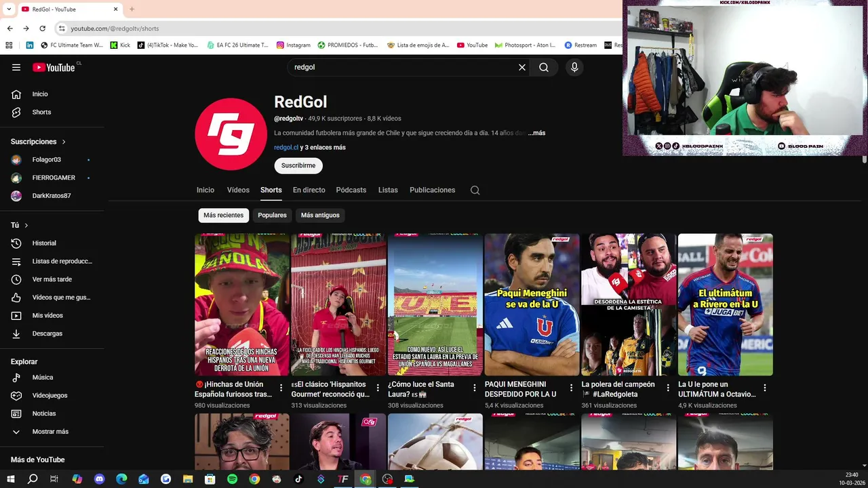This screenshot has width=868, height=488.
Task: Open options for Hispanitos Gourmet short
Action: coord(378,388)
